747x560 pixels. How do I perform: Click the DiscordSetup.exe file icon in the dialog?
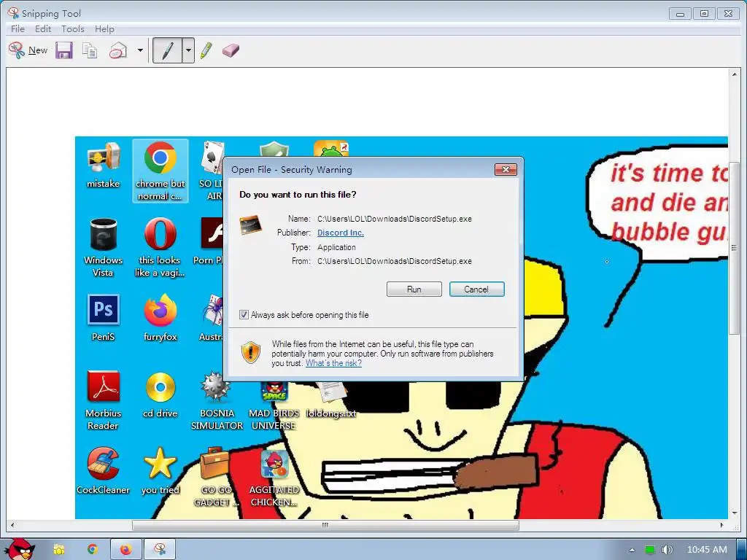(x=251, y=225)
